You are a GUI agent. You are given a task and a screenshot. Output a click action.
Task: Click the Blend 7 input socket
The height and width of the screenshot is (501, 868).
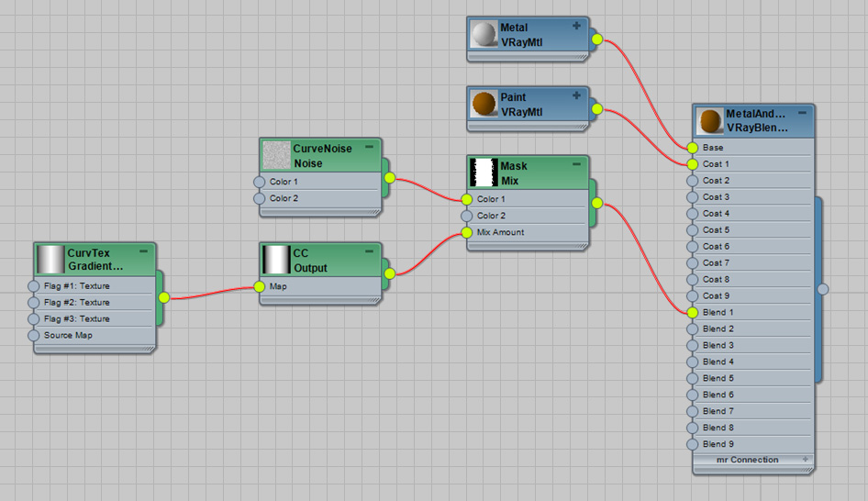[693, 411]
